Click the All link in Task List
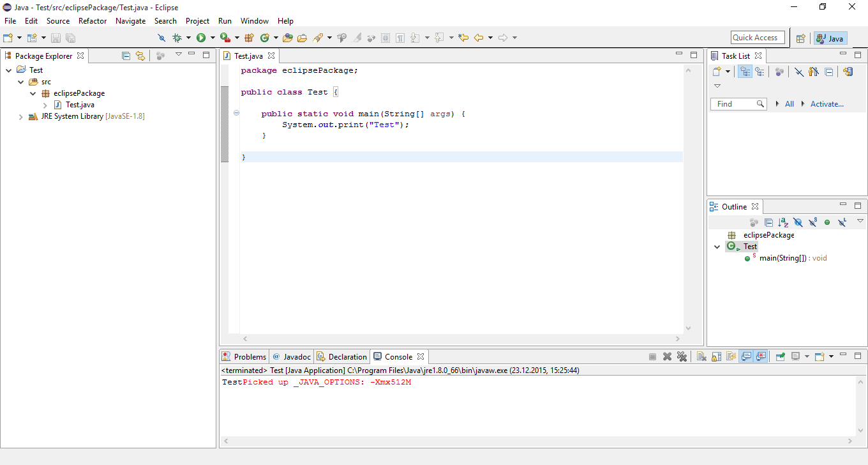Image resolution: width=868 pixels, height=465 pixels. tap(789, 104)
